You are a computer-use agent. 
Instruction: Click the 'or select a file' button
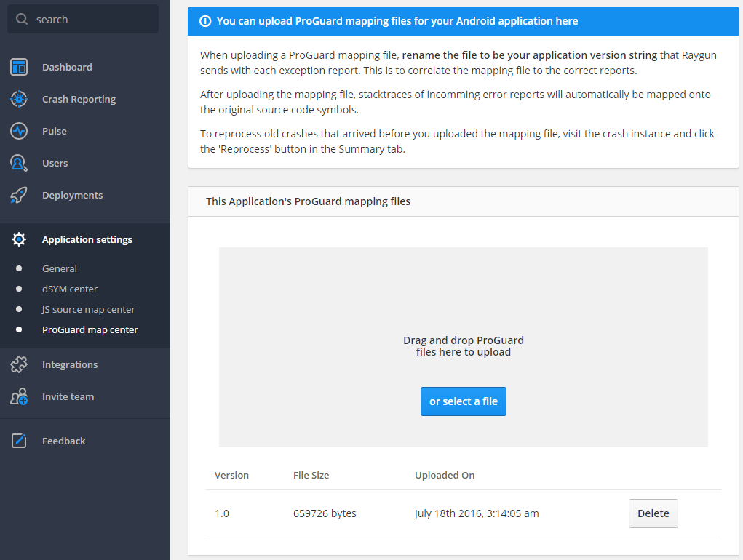pyautogui.click(x=463, y=401)
